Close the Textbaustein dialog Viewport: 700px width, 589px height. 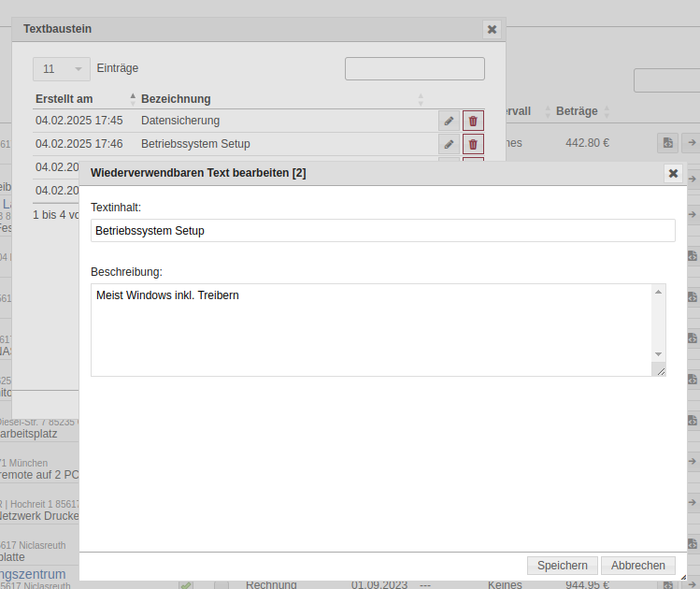click(492, 29)
